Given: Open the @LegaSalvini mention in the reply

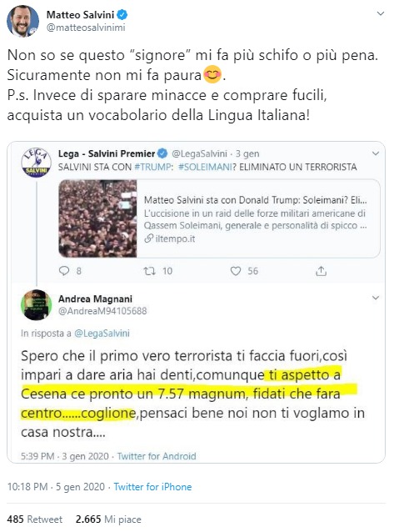Looking at the screenshot, I should pos(102,334).
